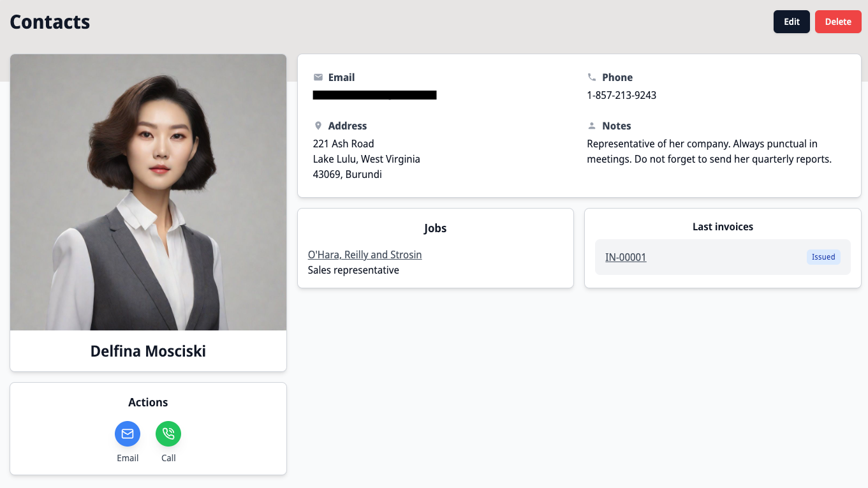Select the location pin icon beside Address
This screenshot has height=488, width=868.
tap(318, 125)
